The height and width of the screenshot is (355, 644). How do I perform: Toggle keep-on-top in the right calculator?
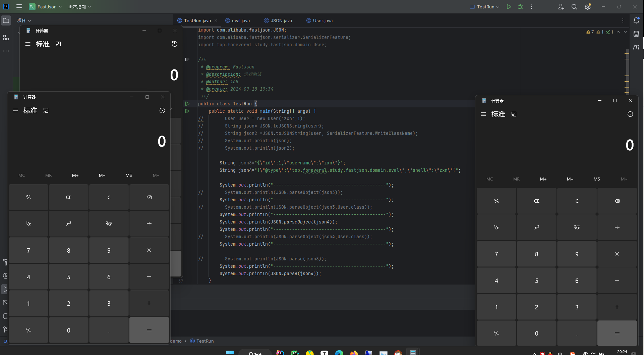click(514, 114)
